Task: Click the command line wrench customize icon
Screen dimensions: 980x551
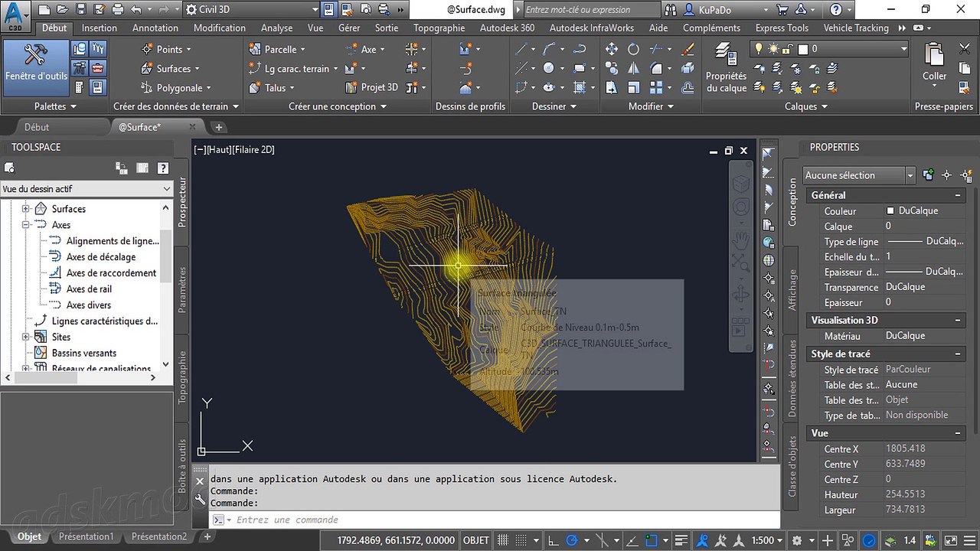Action: click(x=200, y=500)
